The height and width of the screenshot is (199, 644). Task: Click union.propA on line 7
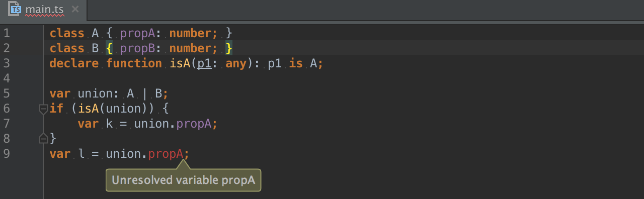pos(172,124)
